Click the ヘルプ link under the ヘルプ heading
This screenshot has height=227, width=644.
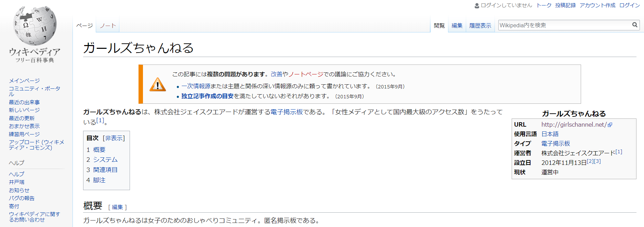[16, 174]
